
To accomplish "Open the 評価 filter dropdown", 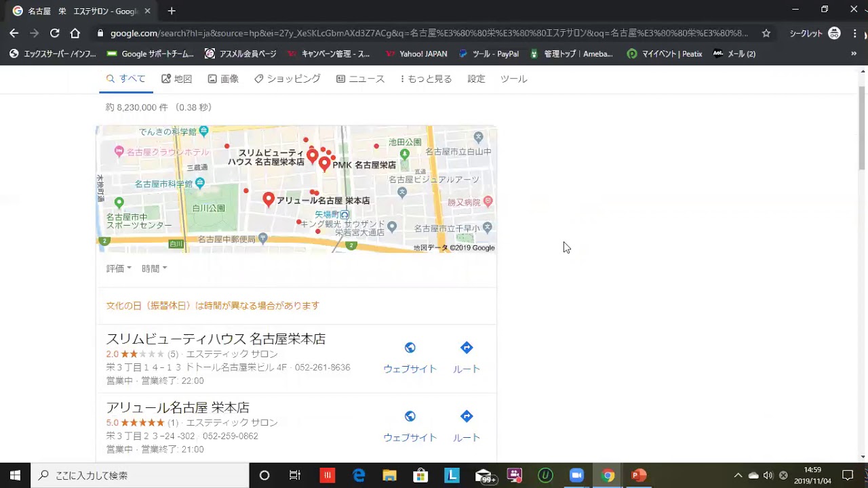I will click(x=119, y=268).
